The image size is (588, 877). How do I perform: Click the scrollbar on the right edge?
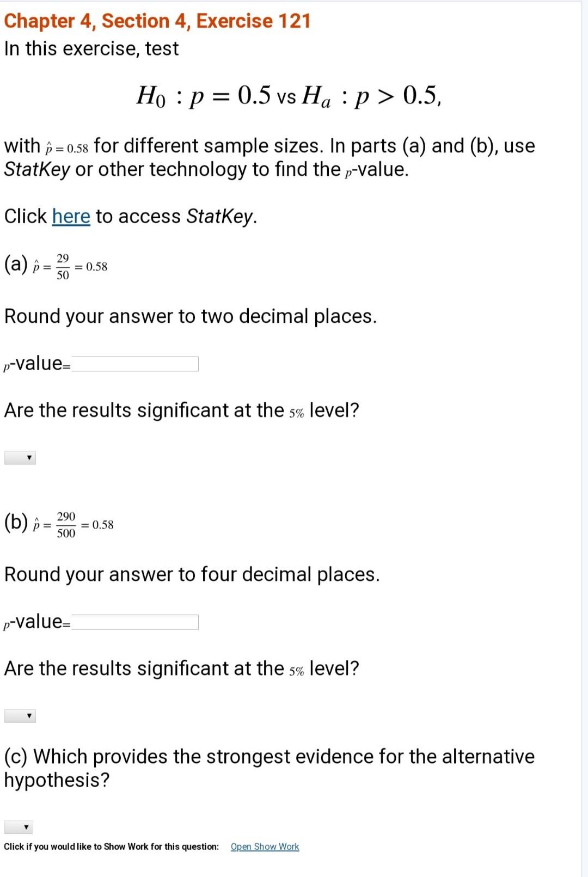point(584,436)
